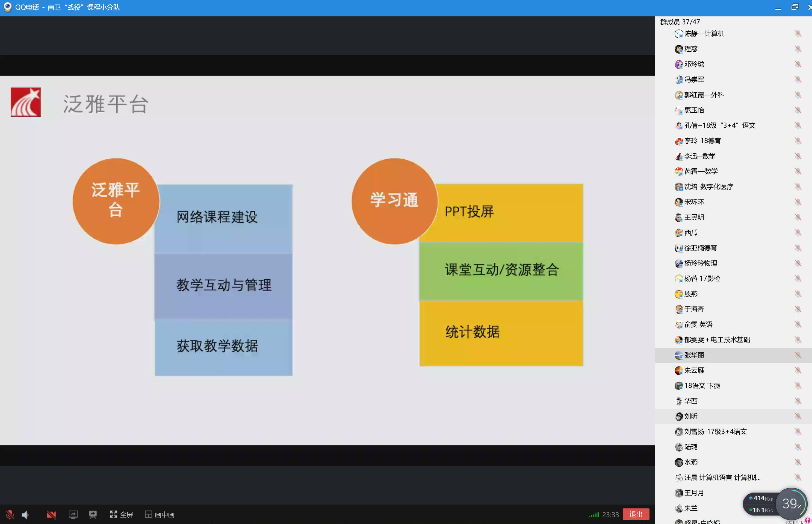Select member 宋环环
The image size is (812, 524).
pyautogui.click(x=733, y=202)
